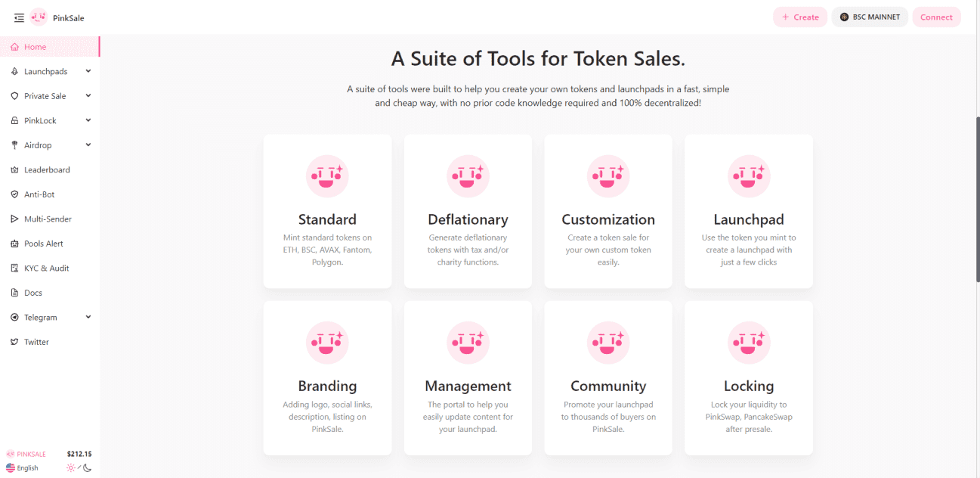Switch to light mode with sun icon
This screenshot has height=478, width=980.
tap(71, 468)
